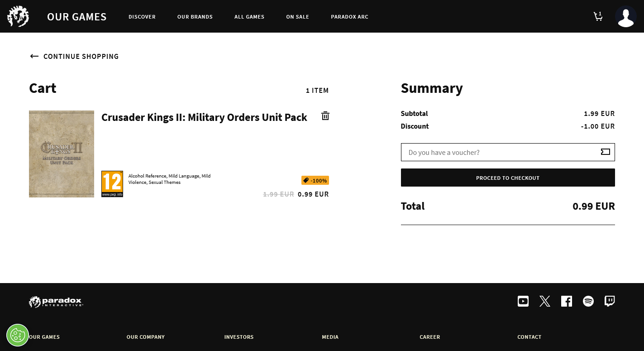Focus the voucher code input field
Image resolution: width=644 pixels, height=351 pixels.
[x=498, y=152]
